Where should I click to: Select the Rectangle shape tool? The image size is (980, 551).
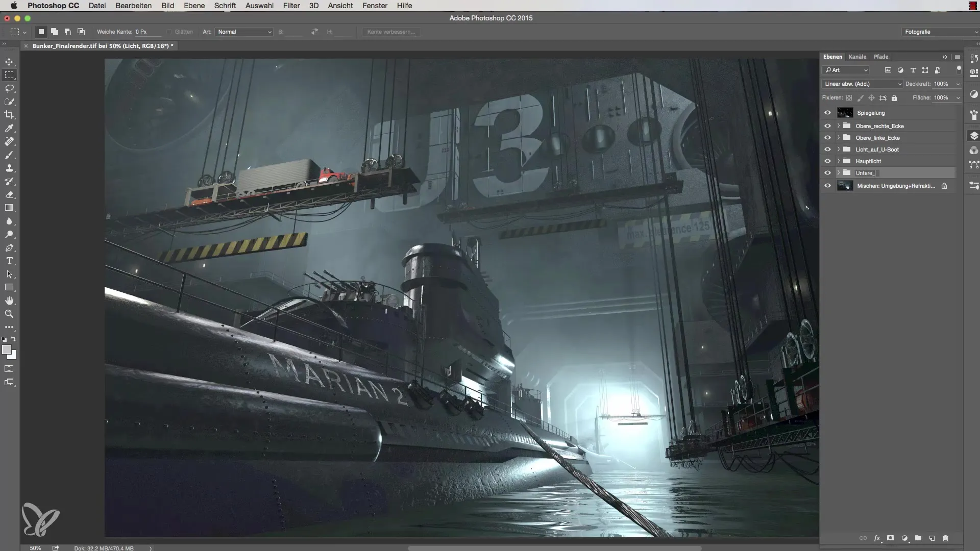(x=9, y=287)
